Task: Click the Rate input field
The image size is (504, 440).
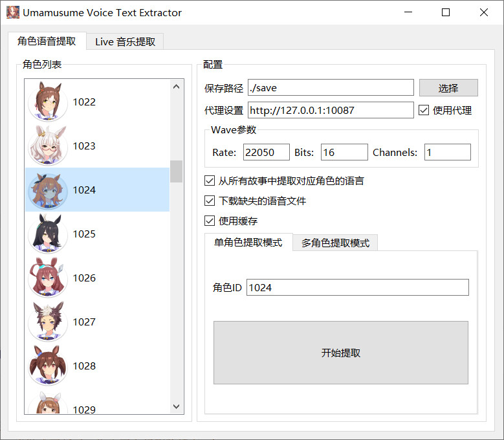Action: coord(267,152)
